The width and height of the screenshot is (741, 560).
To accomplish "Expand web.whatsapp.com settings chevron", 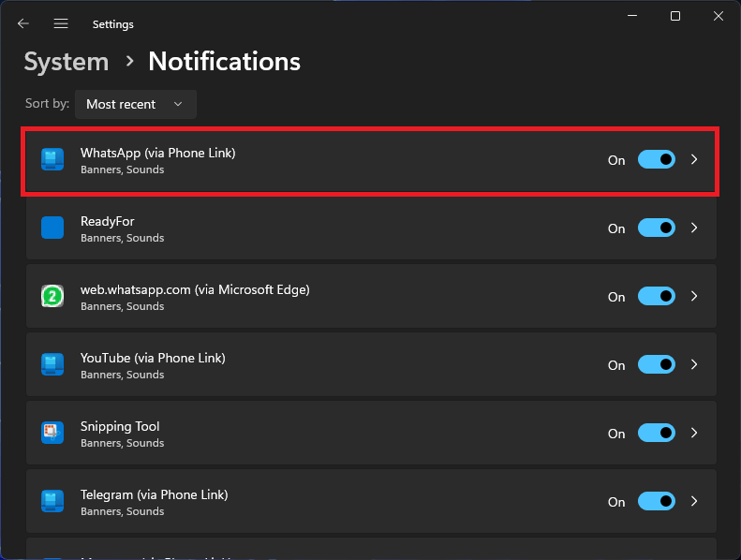I will click(694, 296).
